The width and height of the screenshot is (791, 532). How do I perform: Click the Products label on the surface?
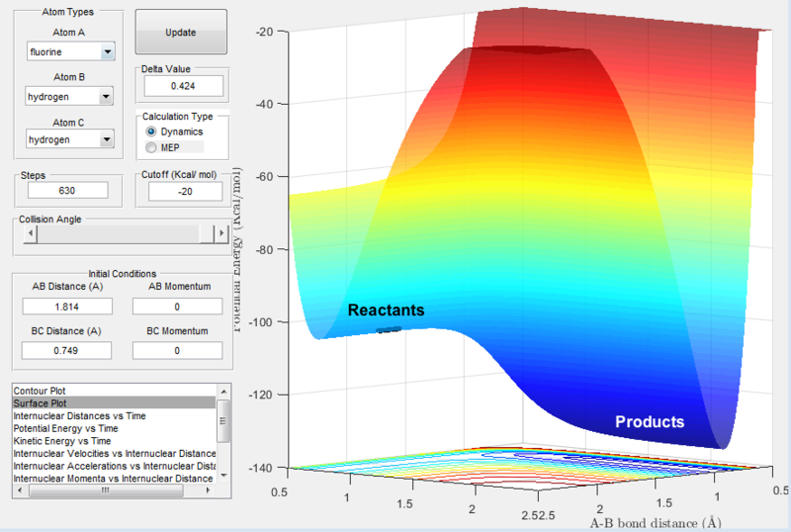pos(650,422)
